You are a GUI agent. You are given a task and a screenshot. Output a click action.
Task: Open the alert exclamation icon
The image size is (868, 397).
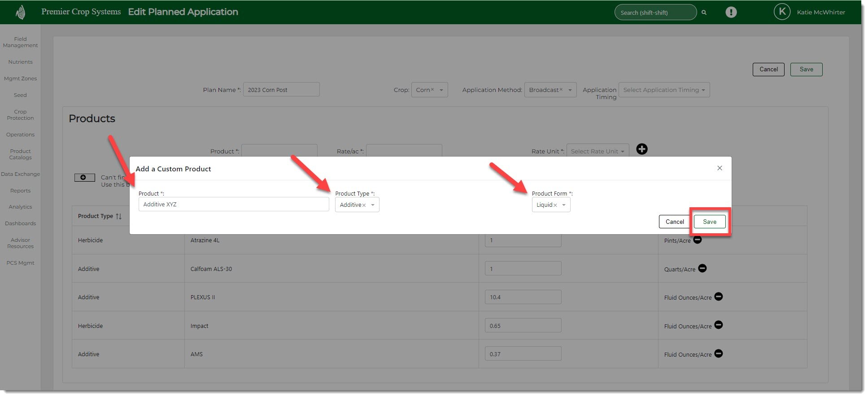(x=731, y=12)
